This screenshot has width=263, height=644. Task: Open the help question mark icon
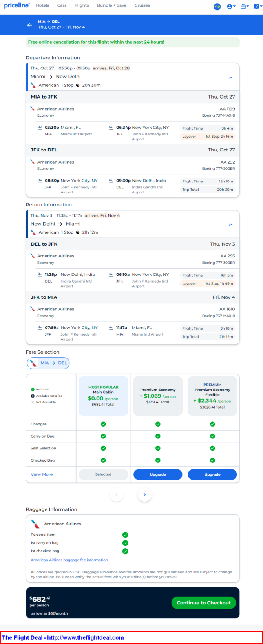point(257,6)
